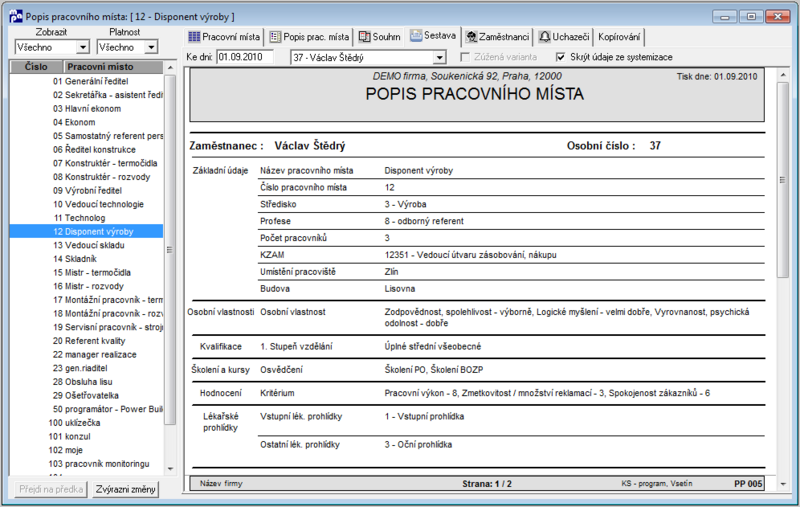Click the application icon in title bar
This screenshot has width=800, height=507.
[16, 16]
